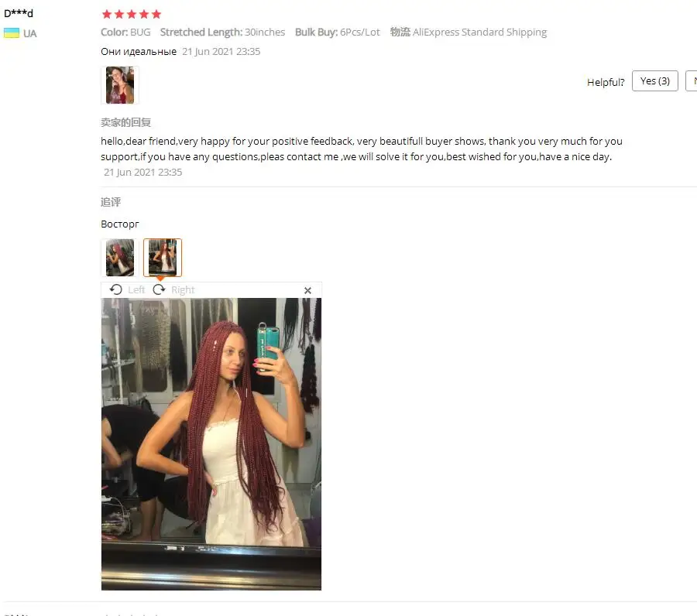Click the Helpful? label
This screenshot has height=616, width=697.
[606, 82]
